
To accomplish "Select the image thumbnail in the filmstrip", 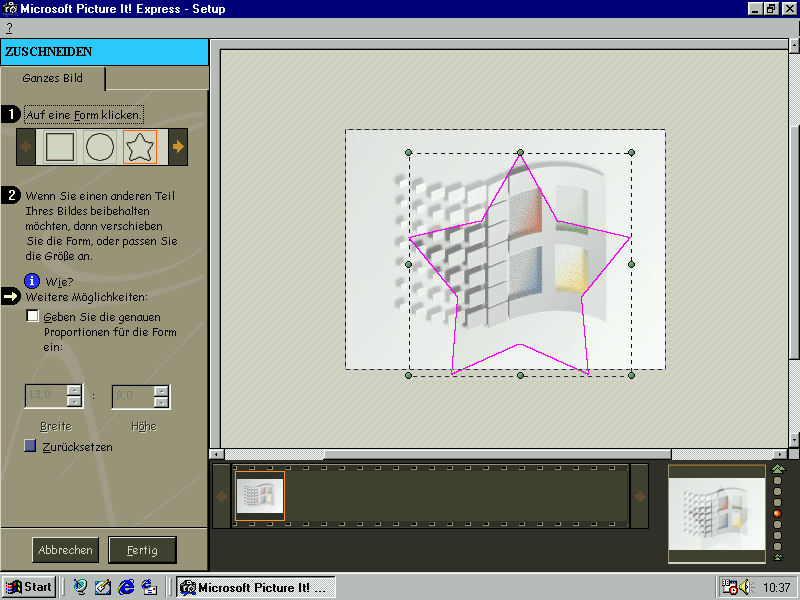I will point(260,496).
